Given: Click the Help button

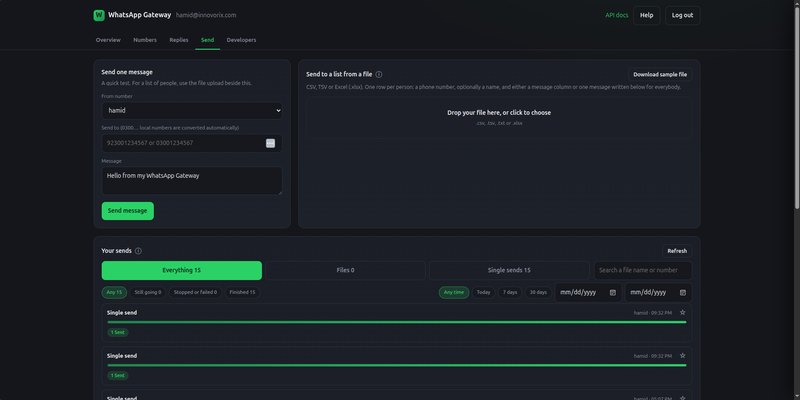Looking at the screenshot, I should [646, 15].
